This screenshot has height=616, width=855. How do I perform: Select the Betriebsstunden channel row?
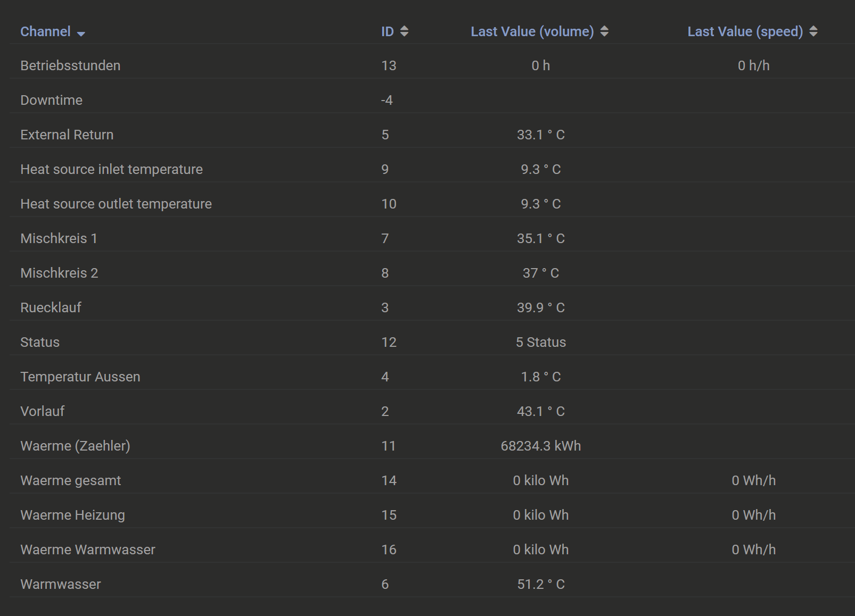tap(70, 65)
